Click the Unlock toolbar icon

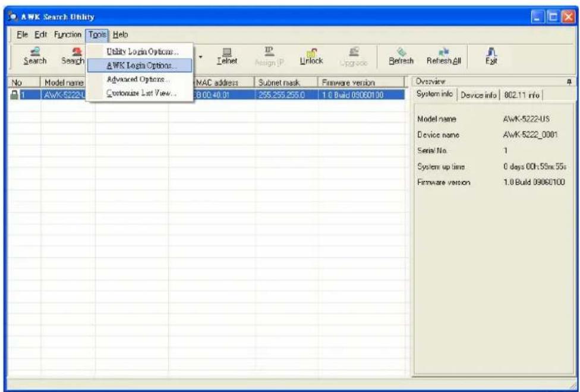click(x=311, y=56)
